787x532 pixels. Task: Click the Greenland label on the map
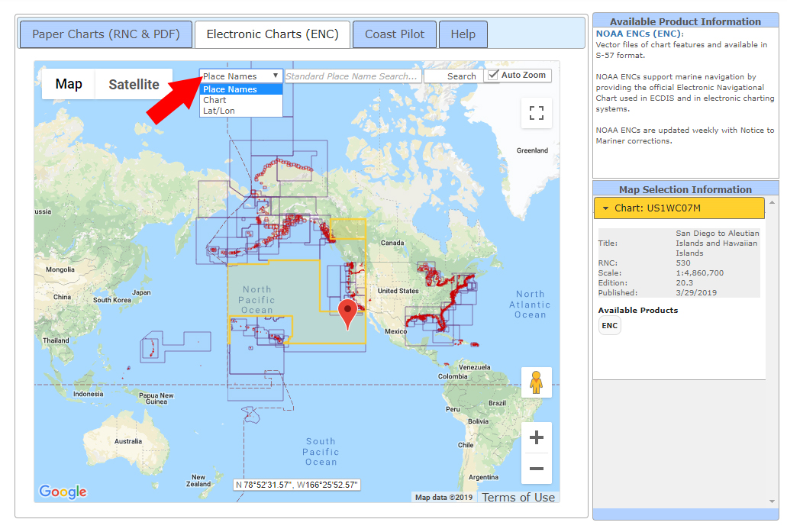[532, 150]
